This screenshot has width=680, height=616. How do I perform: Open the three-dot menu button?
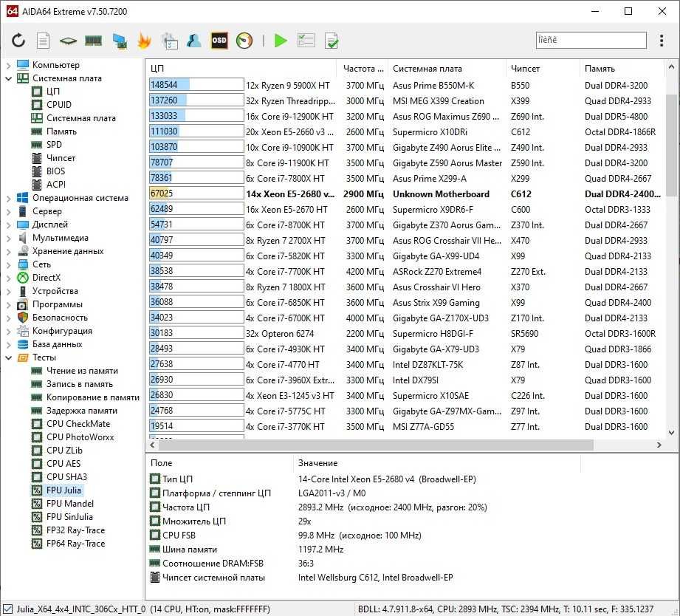point(662,41)
